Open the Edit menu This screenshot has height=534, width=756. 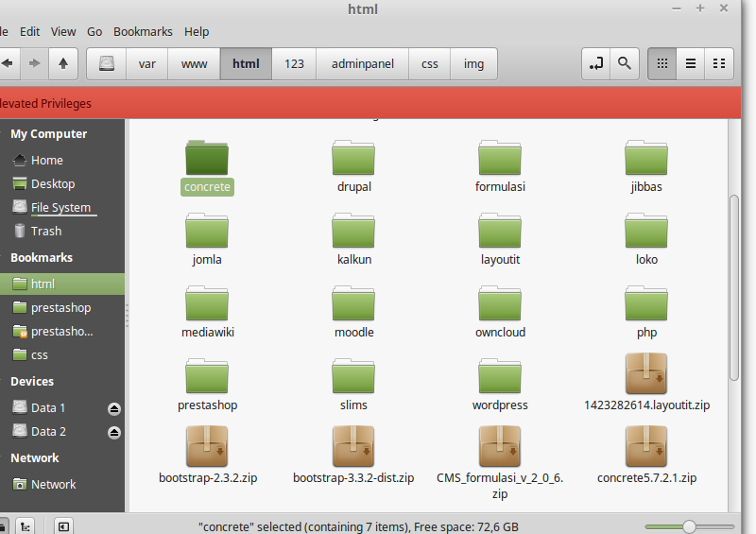click(x=29, y=32)
